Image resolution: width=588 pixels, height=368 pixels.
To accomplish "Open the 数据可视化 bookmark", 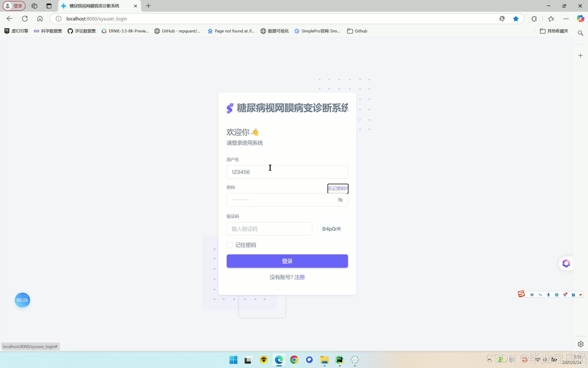I will pyautogui.click(x=274, y=31).
